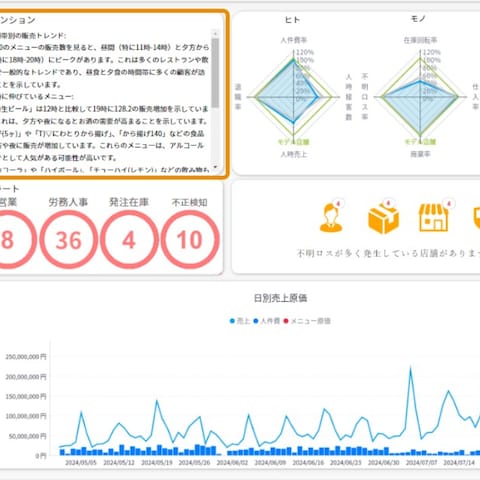Click the 不正検知 heading label
The image size is (480, 480).
(189, 202)
